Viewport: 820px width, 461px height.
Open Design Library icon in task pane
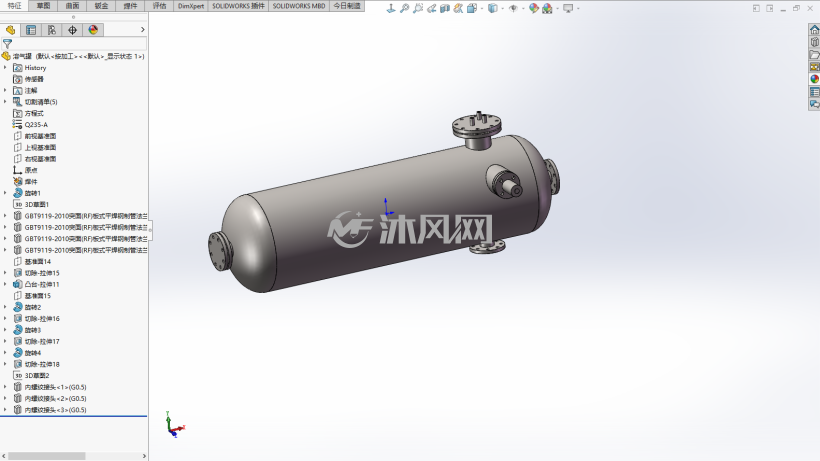pyautogui.click(x=814, y=42)
